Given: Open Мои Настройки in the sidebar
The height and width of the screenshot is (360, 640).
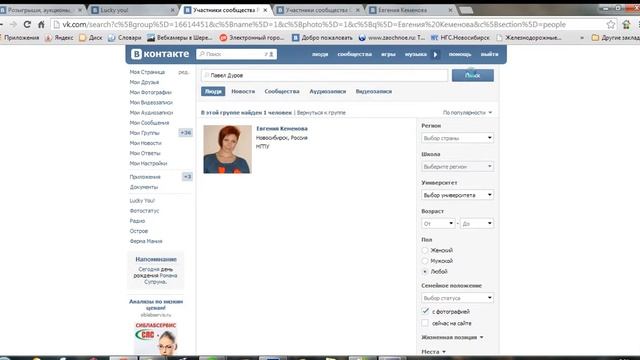Looking at the screenshot, I should 148,163.
